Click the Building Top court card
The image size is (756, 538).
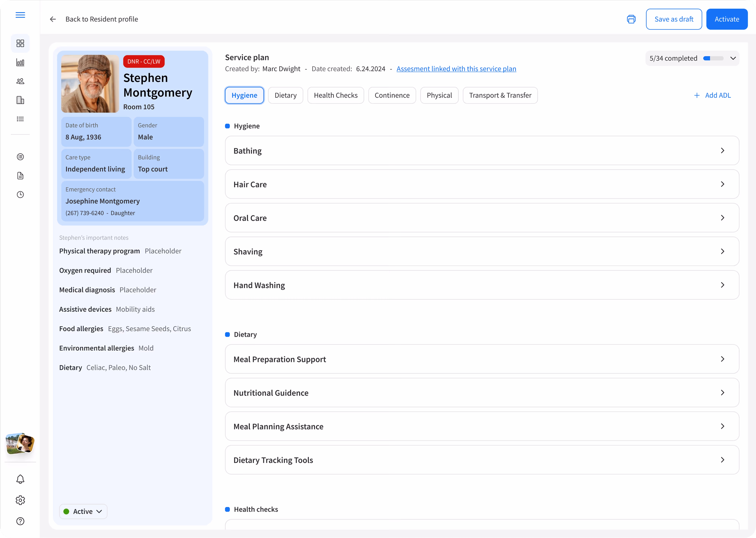click(x=169, y=164)
